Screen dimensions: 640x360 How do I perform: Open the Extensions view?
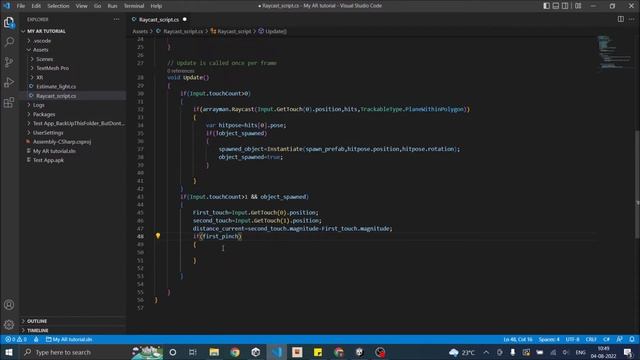9,102
